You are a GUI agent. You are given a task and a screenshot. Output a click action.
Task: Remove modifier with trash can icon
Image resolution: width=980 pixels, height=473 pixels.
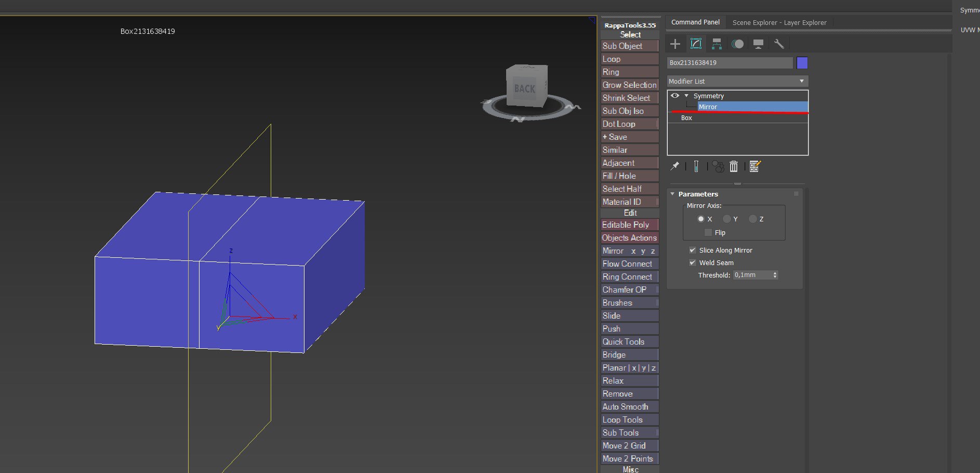tap(734, 166)
